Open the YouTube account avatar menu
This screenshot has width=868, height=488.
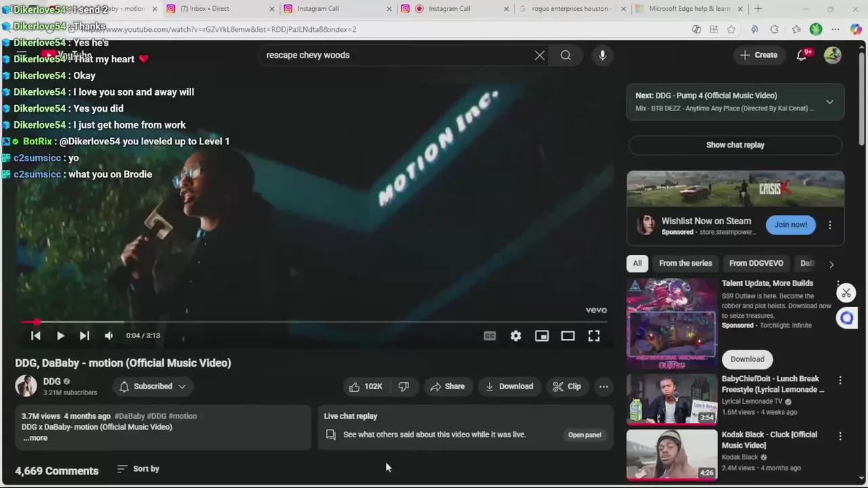[x=832, y=55]
